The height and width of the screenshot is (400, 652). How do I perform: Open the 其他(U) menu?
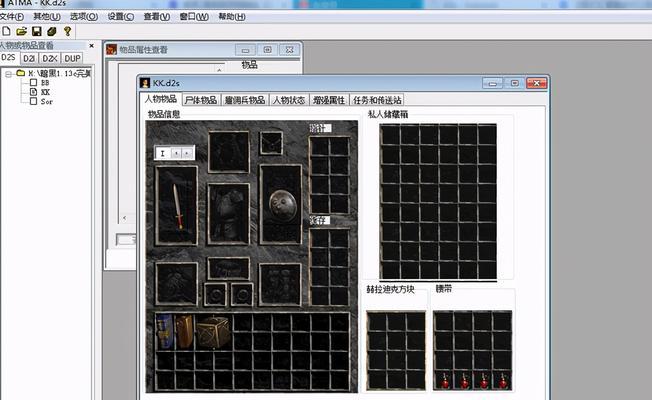click(47, 17)
